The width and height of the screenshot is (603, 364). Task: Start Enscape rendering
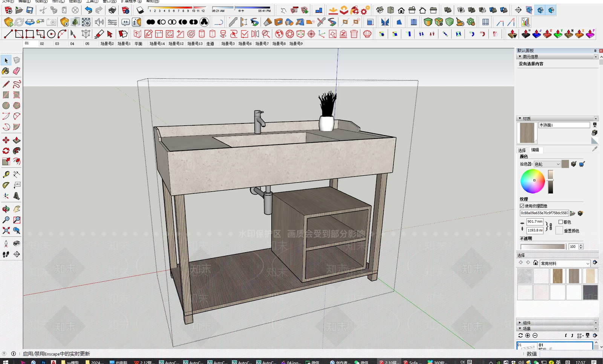click(9, 22)
